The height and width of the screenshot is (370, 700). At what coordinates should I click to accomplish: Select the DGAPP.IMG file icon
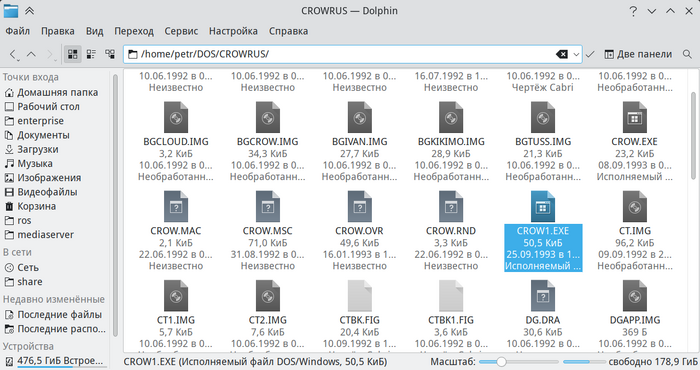click(635, 296)
